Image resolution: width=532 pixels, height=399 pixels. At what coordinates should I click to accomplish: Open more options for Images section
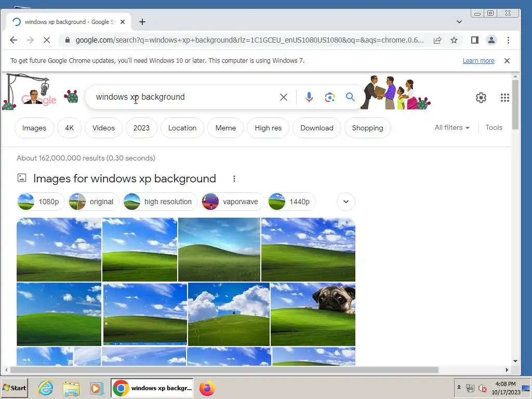coord(234,179)
